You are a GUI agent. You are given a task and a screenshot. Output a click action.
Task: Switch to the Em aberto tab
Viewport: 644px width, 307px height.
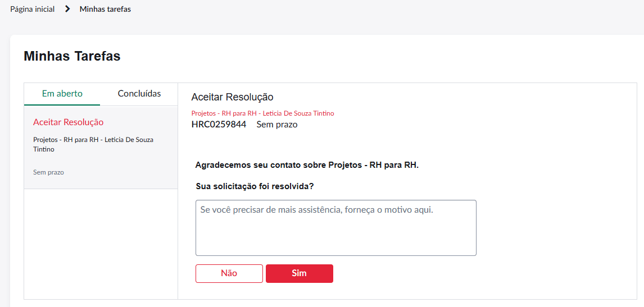(x=62, y=94)
